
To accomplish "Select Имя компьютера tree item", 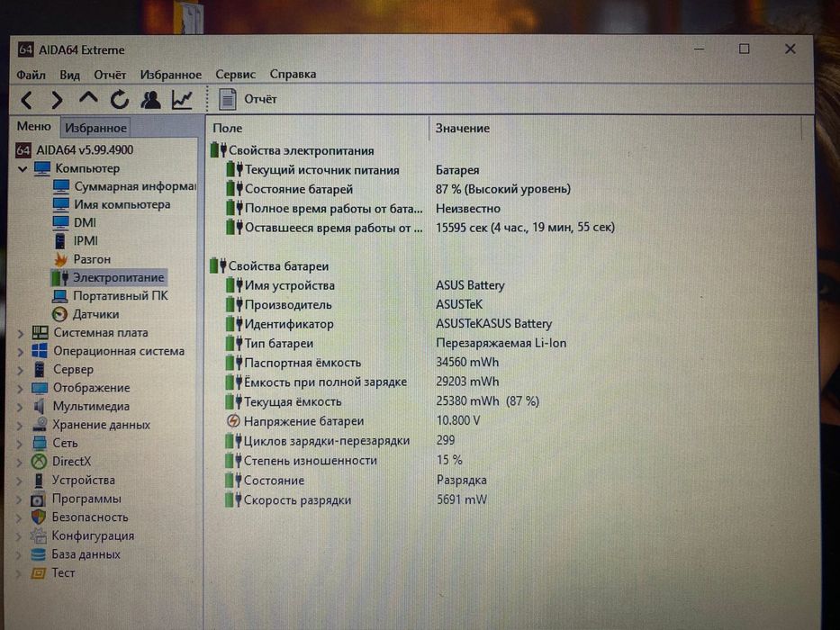I will point(112,204).
